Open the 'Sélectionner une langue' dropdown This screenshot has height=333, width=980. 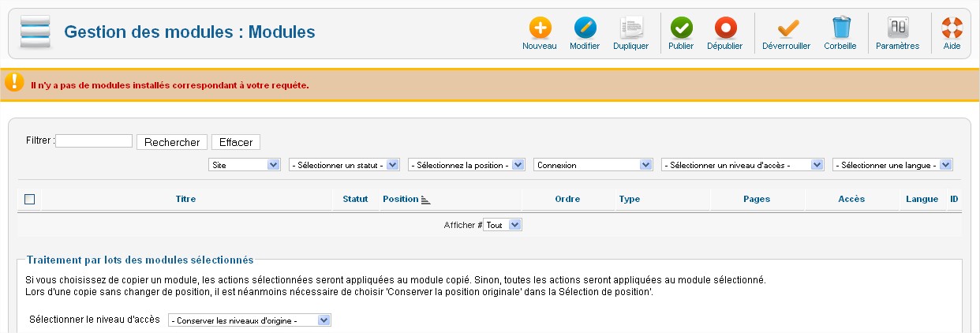892,165
